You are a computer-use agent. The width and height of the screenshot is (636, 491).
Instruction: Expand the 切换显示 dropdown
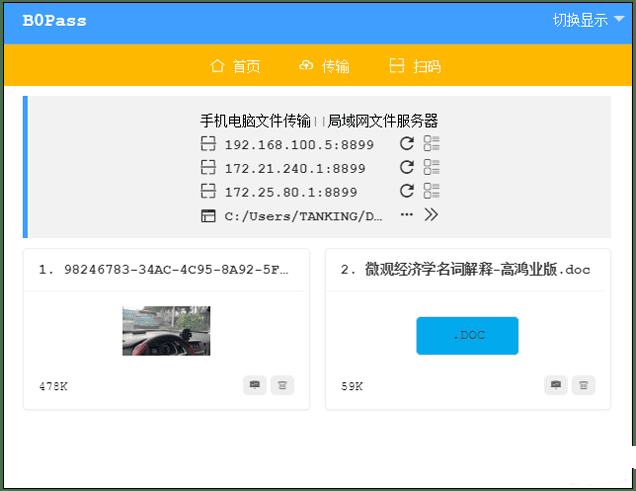(588, 20)
